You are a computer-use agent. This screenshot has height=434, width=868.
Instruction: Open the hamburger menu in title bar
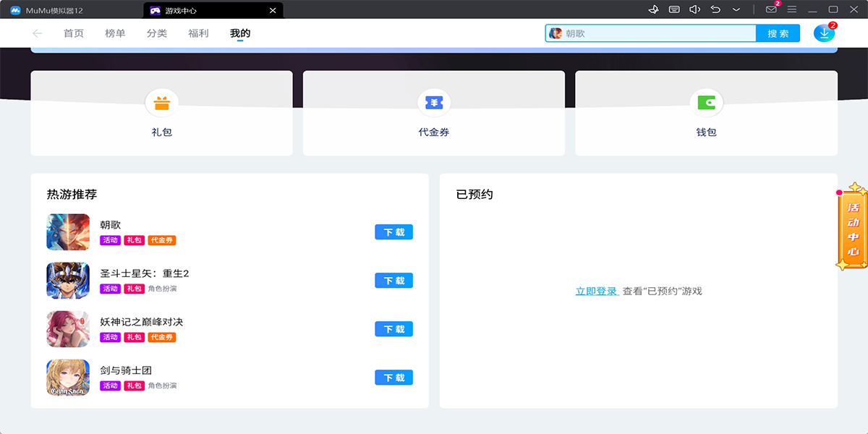792,9
